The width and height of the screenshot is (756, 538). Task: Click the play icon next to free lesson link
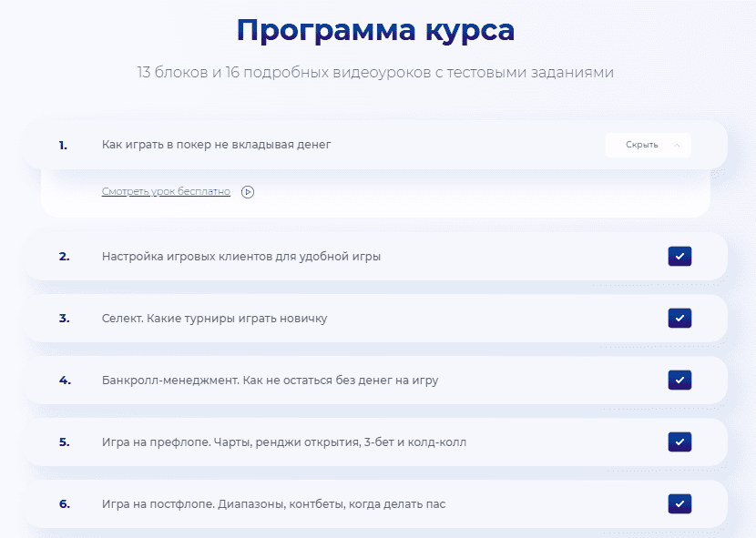click(x=246, y=192)
